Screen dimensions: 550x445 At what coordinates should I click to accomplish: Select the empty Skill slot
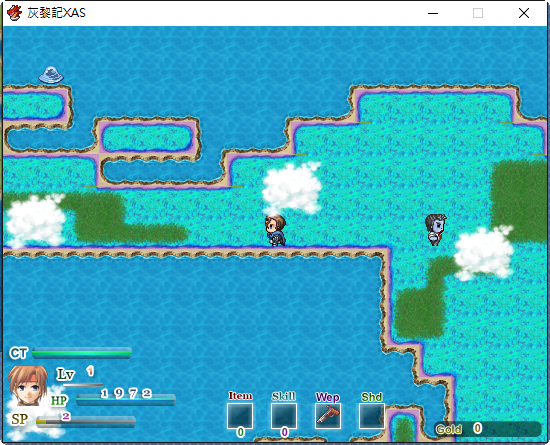coord(284,416)
